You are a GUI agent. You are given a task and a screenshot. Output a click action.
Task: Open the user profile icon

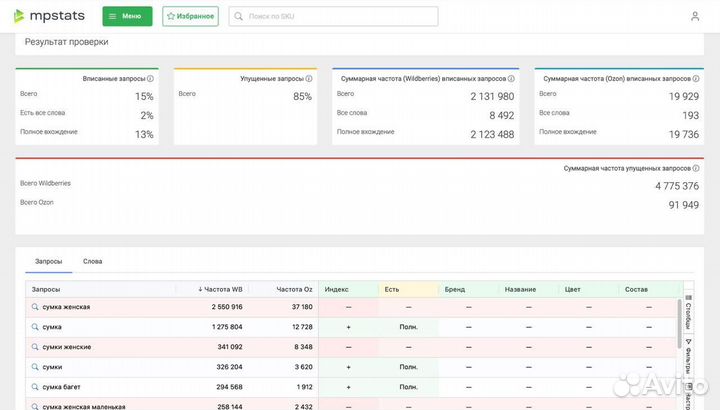[x=695, y=17]
